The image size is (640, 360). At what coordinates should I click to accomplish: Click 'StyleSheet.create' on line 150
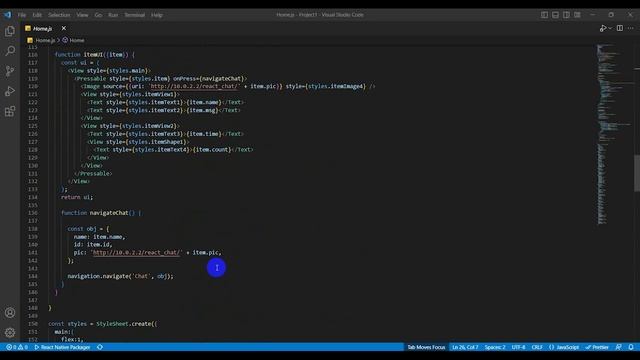pos(124,324)
